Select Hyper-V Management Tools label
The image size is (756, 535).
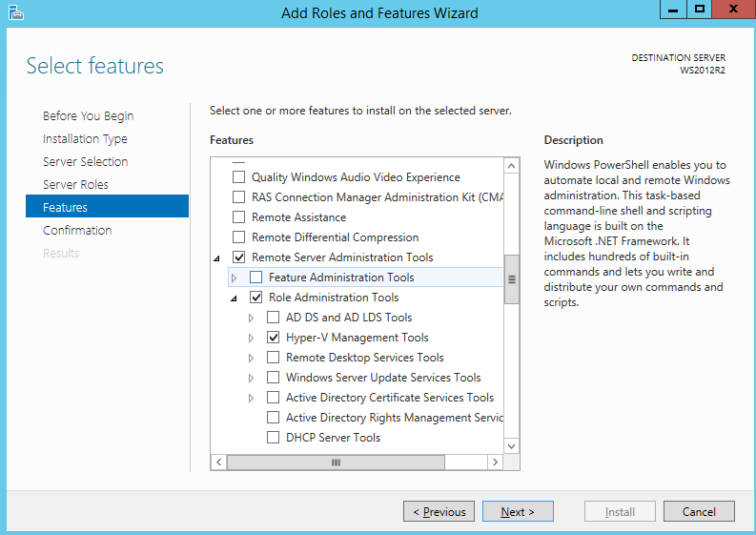point(358,338)
